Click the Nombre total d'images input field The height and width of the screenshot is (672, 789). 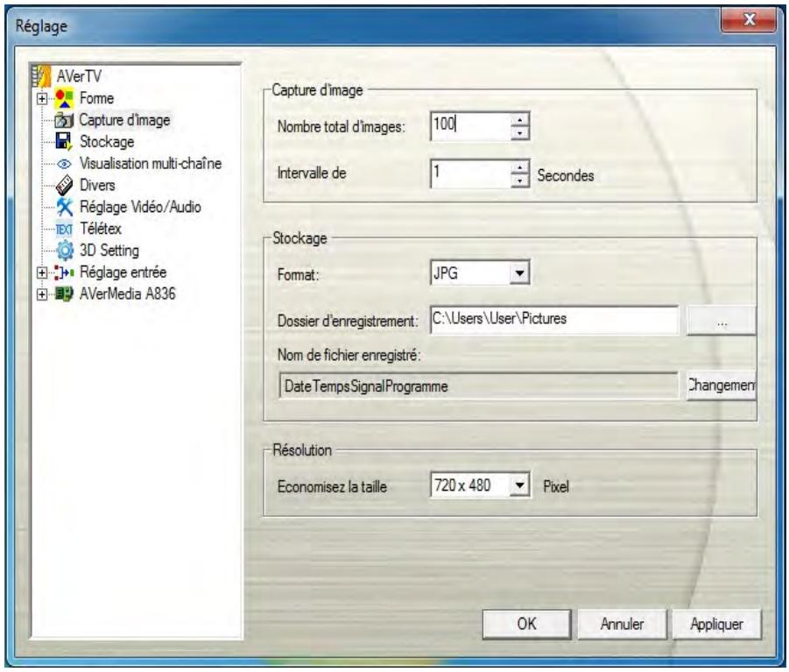[x=471, y=124]
